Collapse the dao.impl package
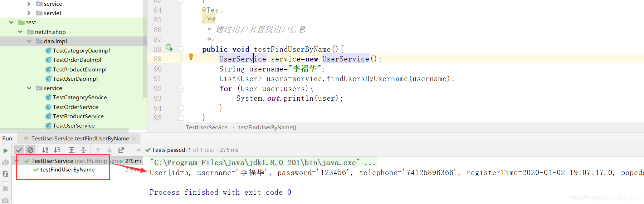Image resolution: width=644 pixels, height=204 pixels. [29, 41]
